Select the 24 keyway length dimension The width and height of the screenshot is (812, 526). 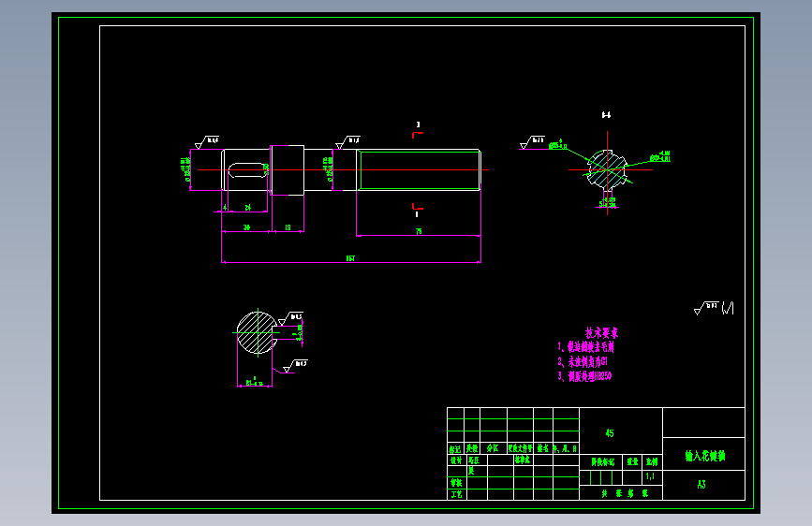247,208
